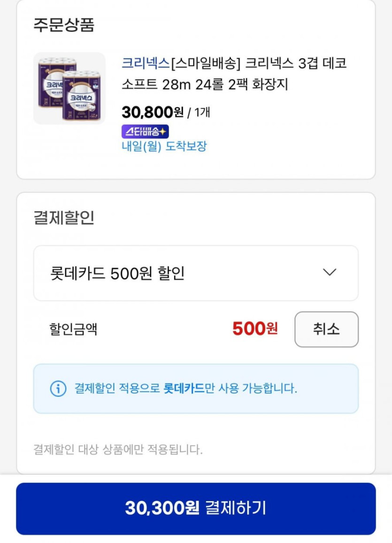Screen dimensions: 392x543
Task: Tap the 내일(월) 도착보장 delivery text
Action: 164,146
